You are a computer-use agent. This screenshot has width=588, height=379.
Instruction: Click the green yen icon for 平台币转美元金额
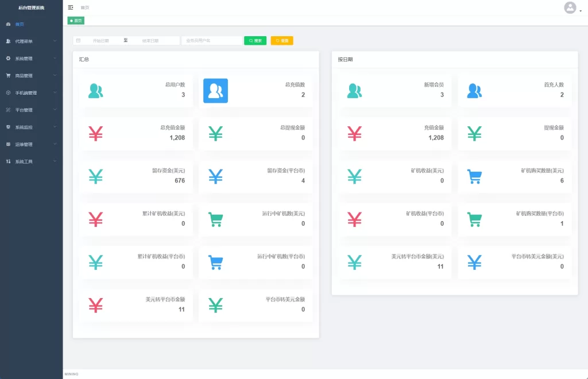[x=216, y=305]
